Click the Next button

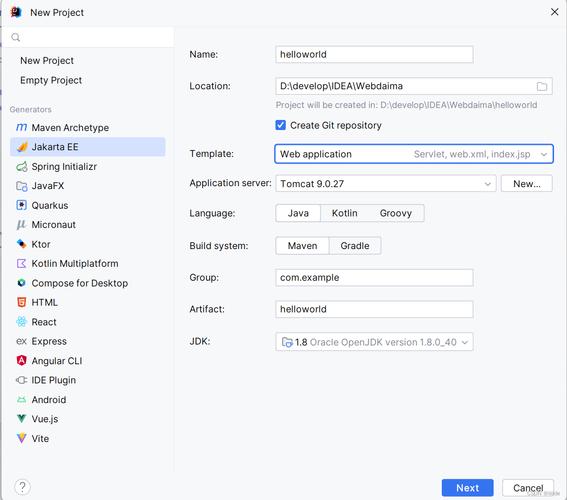point(468,488)
